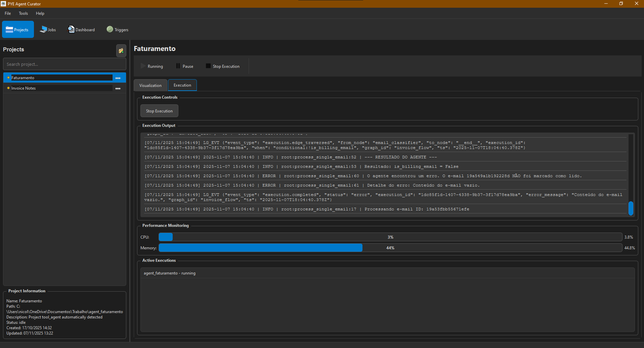The image size is (644, 348).
Task: Open the Invoice Notes options menu
Action: (118, 88)
